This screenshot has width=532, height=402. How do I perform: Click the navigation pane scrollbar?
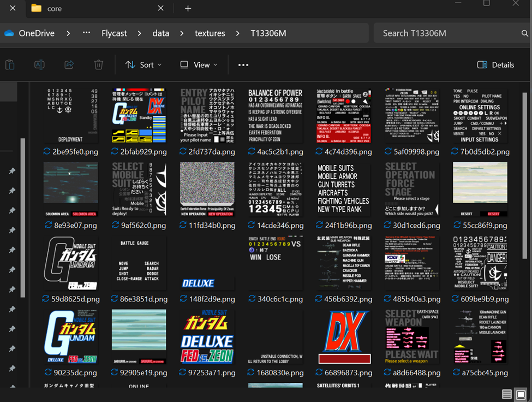[23, 217]
